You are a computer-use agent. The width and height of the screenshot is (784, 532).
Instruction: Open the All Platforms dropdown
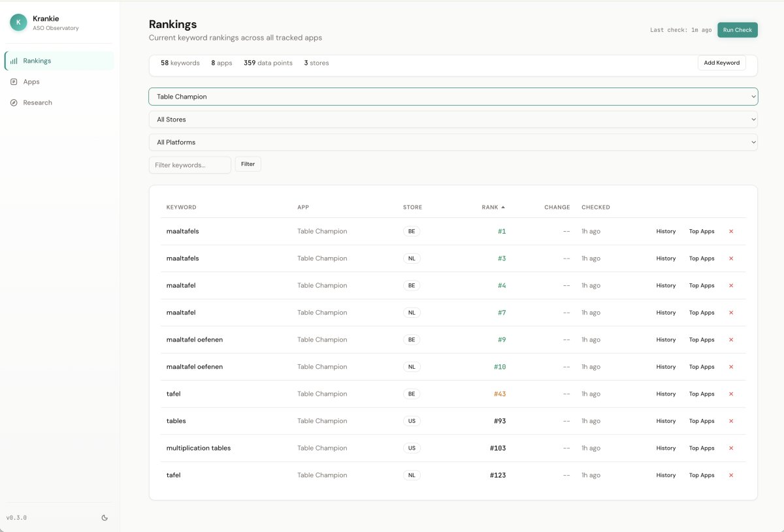pyautogui.click(x=453, y=142)
